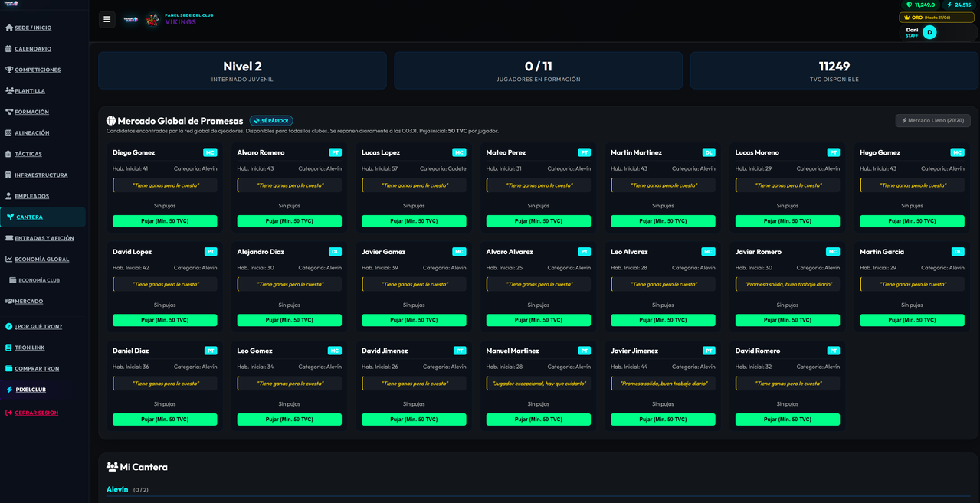
Task: Click the person icon beside Empleados
Action: point(9,196)
